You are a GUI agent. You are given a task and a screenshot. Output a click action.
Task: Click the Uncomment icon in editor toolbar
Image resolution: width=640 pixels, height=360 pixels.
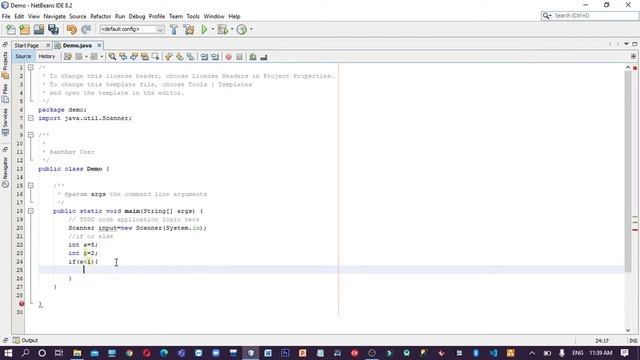tap(264, 57)
